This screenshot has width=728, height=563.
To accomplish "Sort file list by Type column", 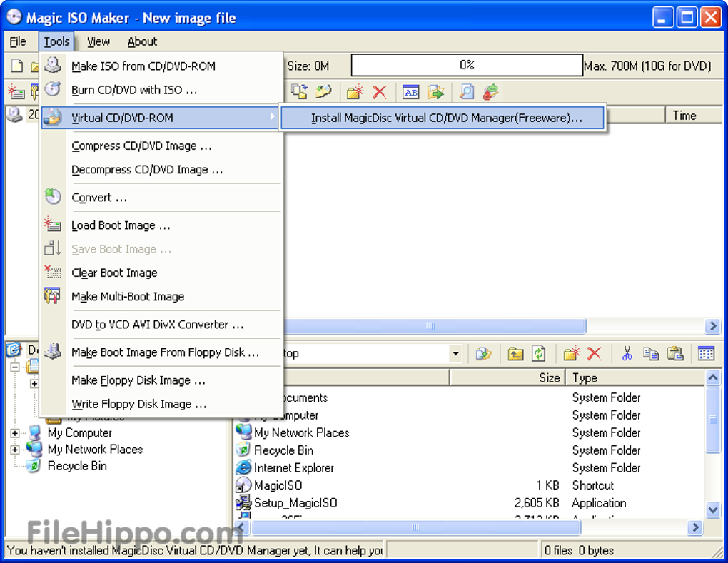I will tap(636, 377).
